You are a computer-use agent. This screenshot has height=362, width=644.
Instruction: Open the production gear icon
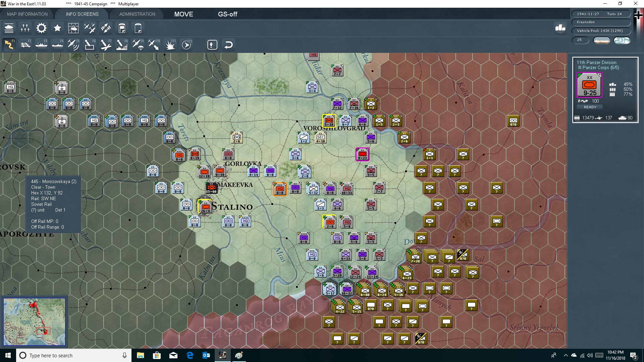point(41,28)
